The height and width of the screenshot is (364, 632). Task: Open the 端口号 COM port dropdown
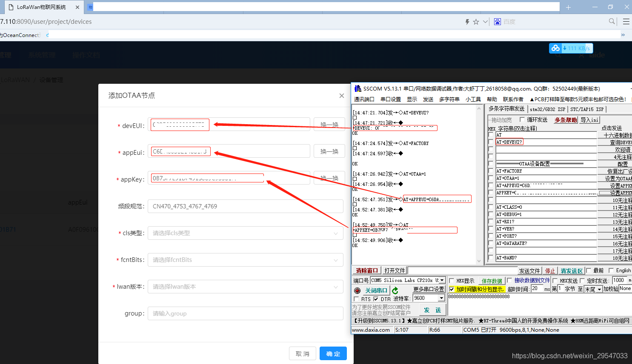pos(442,280)
